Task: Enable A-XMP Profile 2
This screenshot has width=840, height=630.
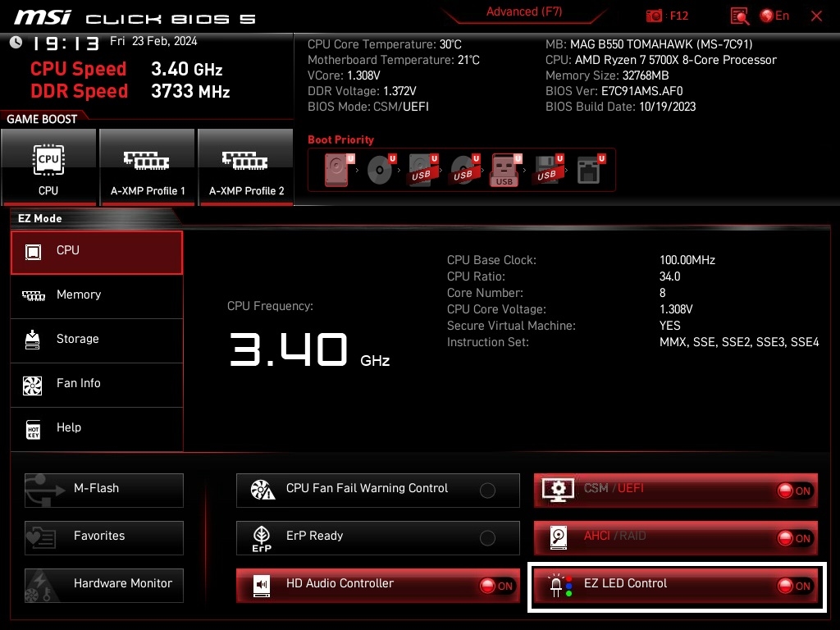Action: [246, 167]
